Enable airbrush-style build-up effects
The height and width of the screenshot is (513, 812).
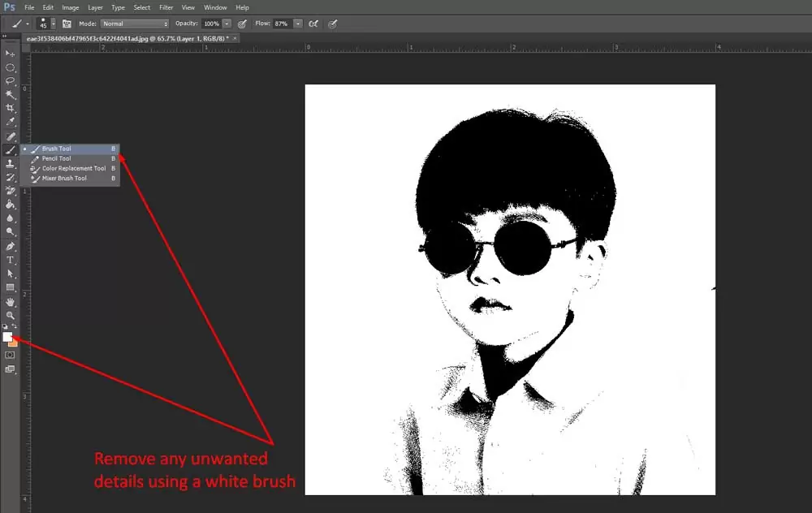(x=313, y=24)
